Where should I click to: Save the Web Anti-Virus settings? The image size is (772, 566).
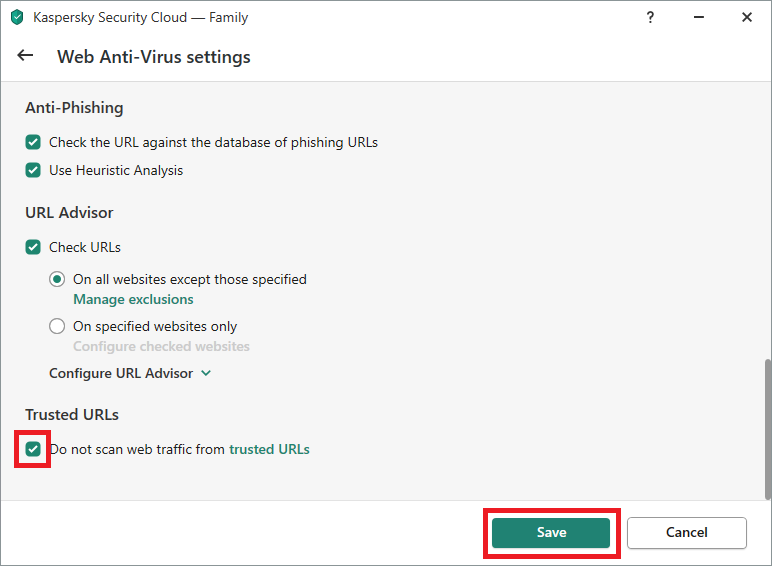coord(551,533)
